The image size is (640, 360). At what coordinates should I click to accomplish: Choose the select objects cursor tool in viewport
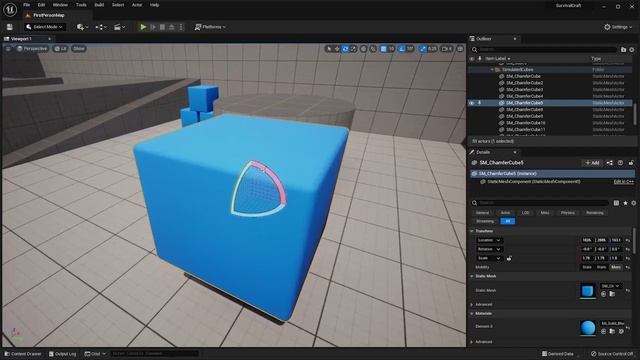(329, 49)
